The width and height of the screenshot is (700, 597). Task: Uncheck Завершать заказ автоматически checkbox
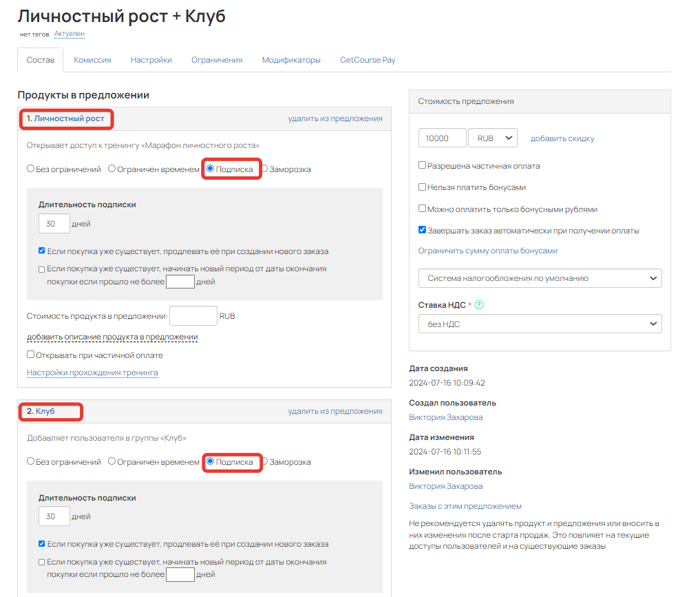422,230
